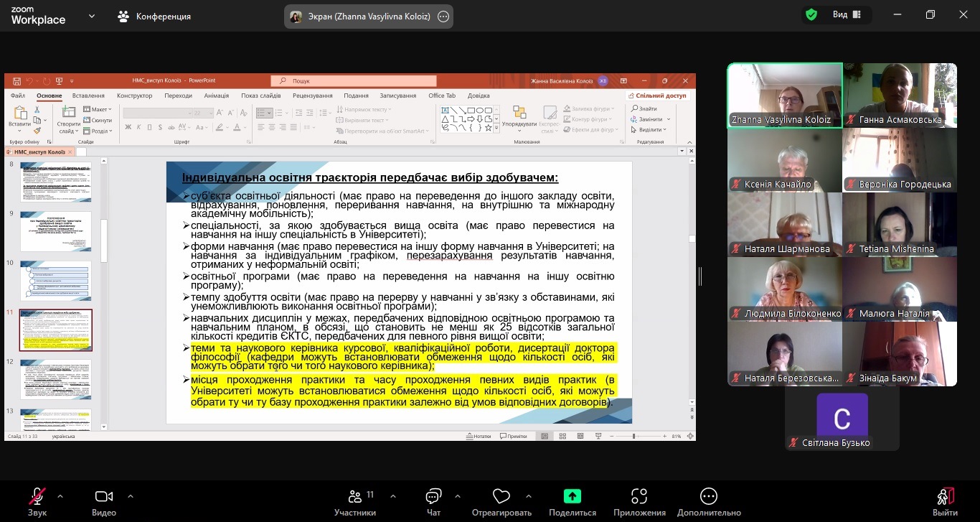Click the Експрес-стилі quick styles button

click(550, 118)
